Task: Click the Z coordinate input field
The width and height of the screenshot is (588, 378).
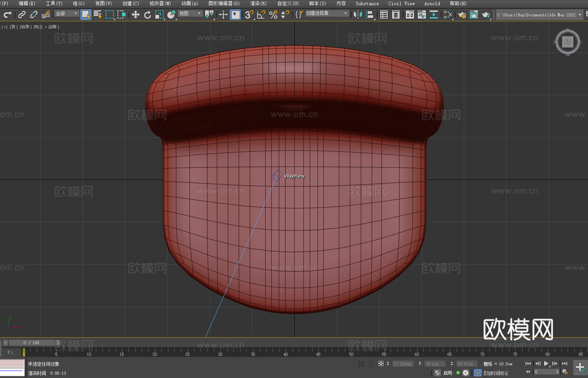Action: [x=466, y=364]
